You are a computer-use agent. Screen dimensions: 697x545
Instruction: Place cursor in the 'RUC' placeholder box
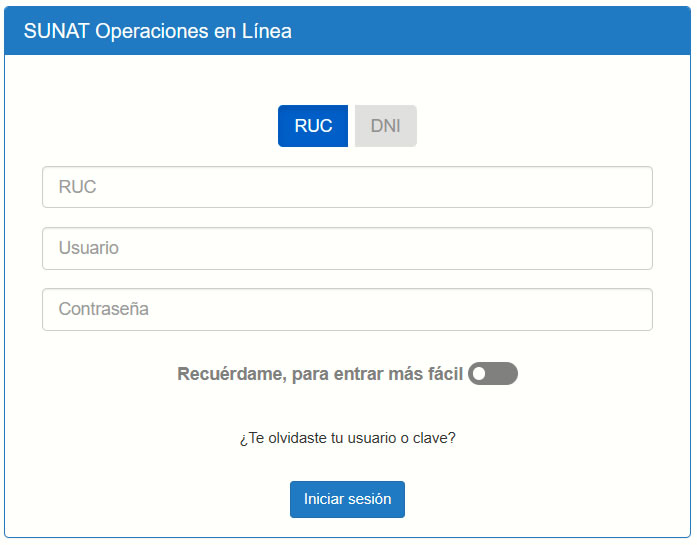(x=347, y=187)
